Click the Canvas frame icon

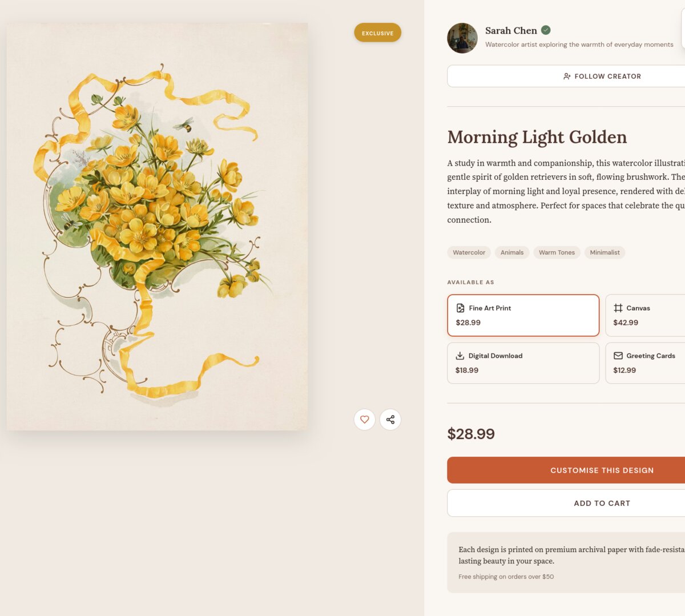pyautogui.click(x=618, y=308)
